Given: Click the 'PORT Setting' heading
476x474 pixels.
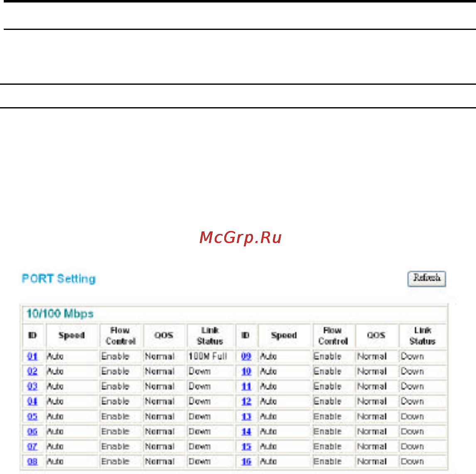Looking at the screenshot, I should point(59,278).
